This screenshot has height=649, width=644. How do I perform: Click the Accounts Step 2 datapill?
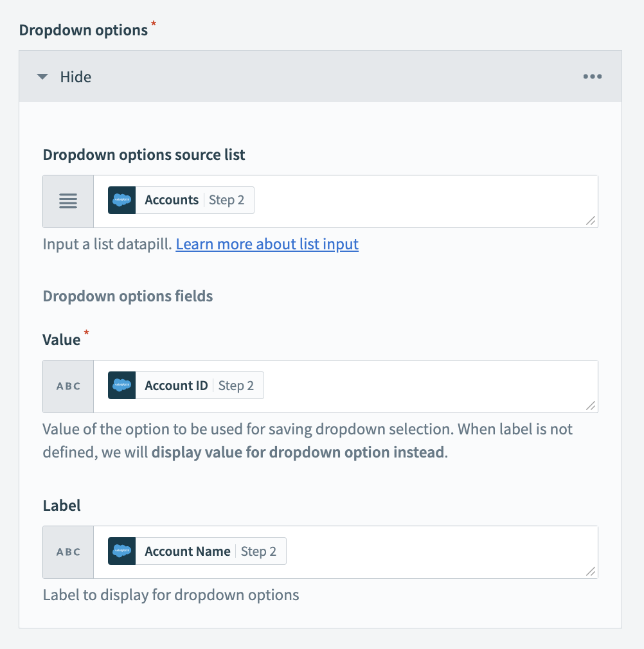coord(180,200)
